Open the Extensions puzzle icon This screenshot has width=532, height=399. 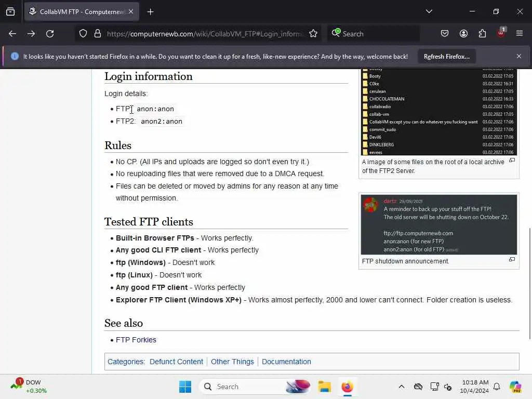482,34
